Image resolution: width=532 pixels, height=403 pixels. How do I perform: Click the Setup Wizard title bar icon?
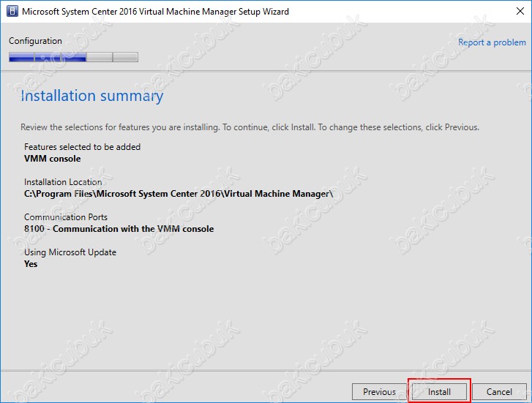pyautogui.click(x=12, y=11)
